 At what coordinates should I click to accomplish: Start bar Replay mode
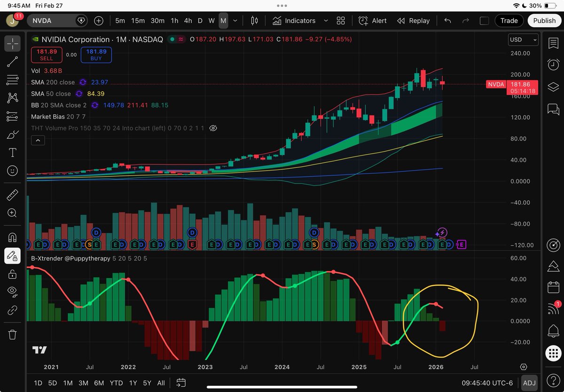click(413, 21)
